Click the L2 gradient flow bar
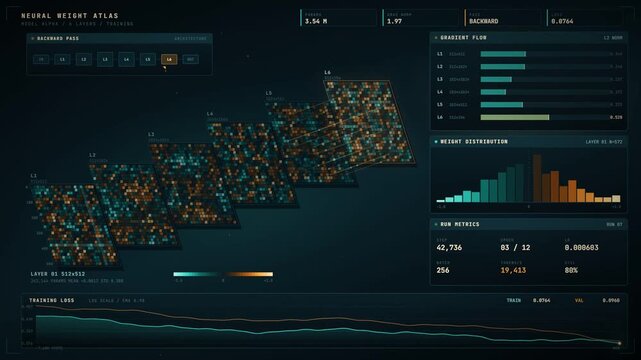Image resolution: width=641 pixels, height=360 pixels. coord(502,67)
